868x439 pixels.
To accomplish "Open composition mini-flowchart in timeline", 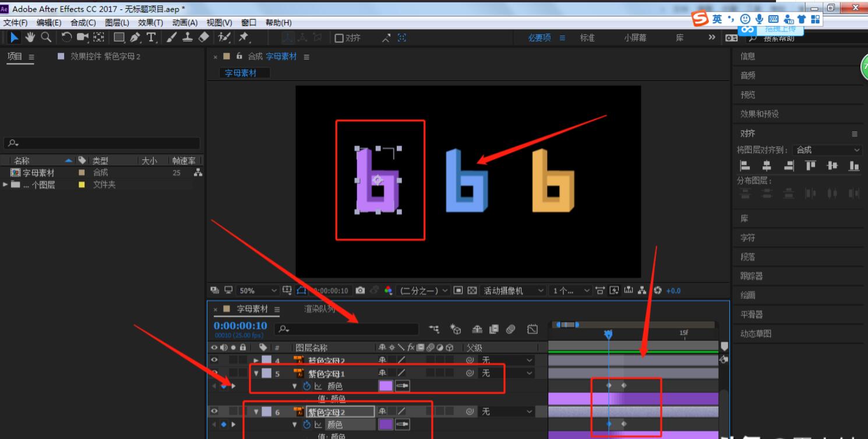I will point(434,329).
